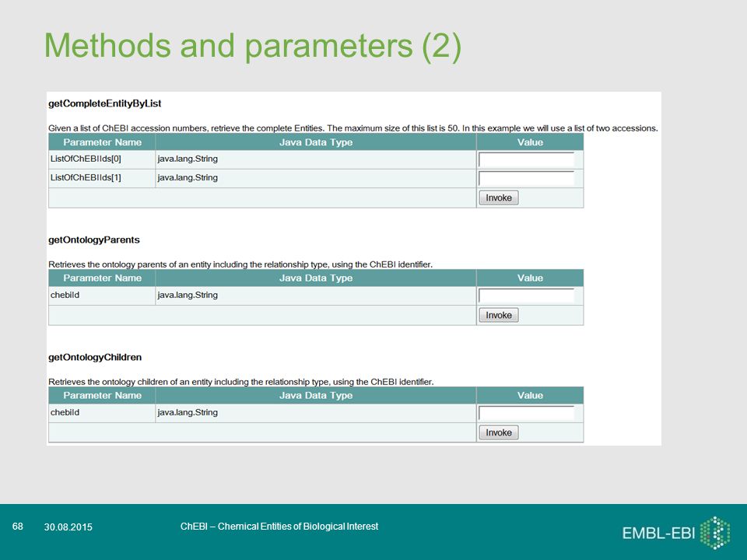Click Value header in getCompleteEntityByList table
Image resolution: width=747 pixels, height=560 pixels.
[530, 142]
